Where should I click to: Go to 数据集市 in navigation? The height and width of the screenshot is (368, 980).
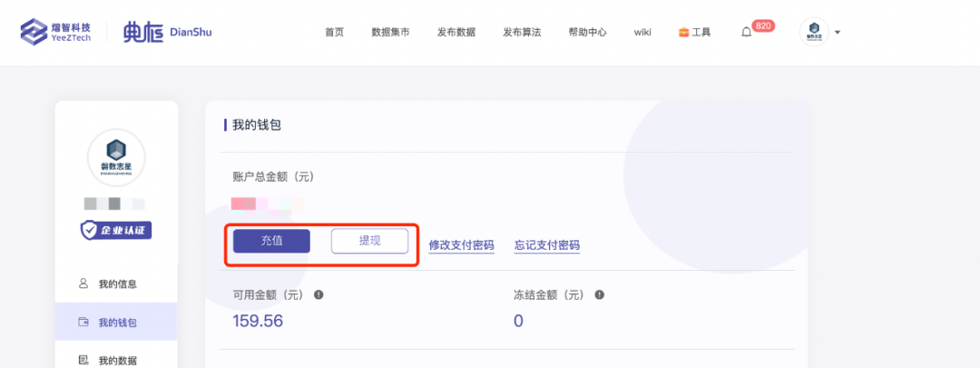[390, 33]
